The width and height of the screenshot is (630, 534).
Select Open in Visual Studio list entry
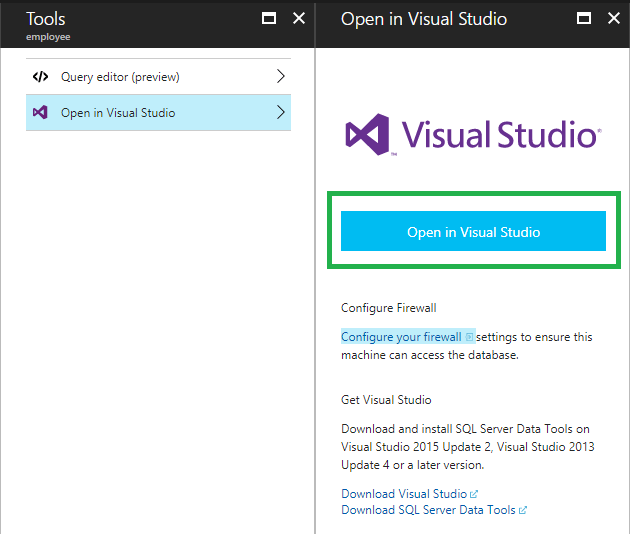pyautogui.click(x=118, y=113)
